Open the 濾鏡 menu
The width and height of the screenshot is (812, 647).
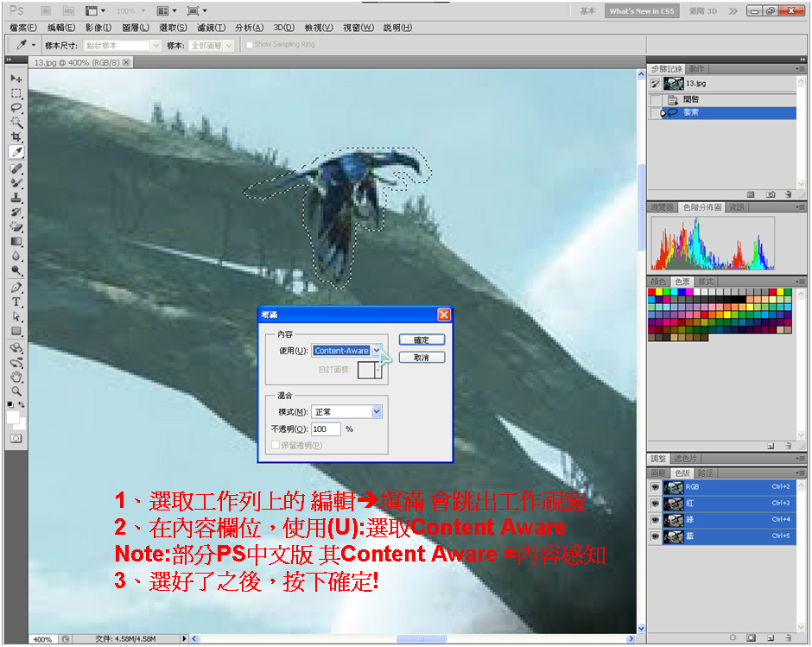point(211,28)
